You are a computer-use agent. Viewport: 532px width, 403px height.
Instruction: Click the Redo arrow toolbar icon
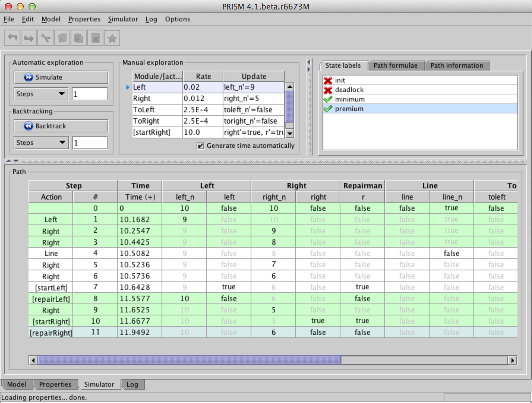pyautogui.click(x=29, y=38)
